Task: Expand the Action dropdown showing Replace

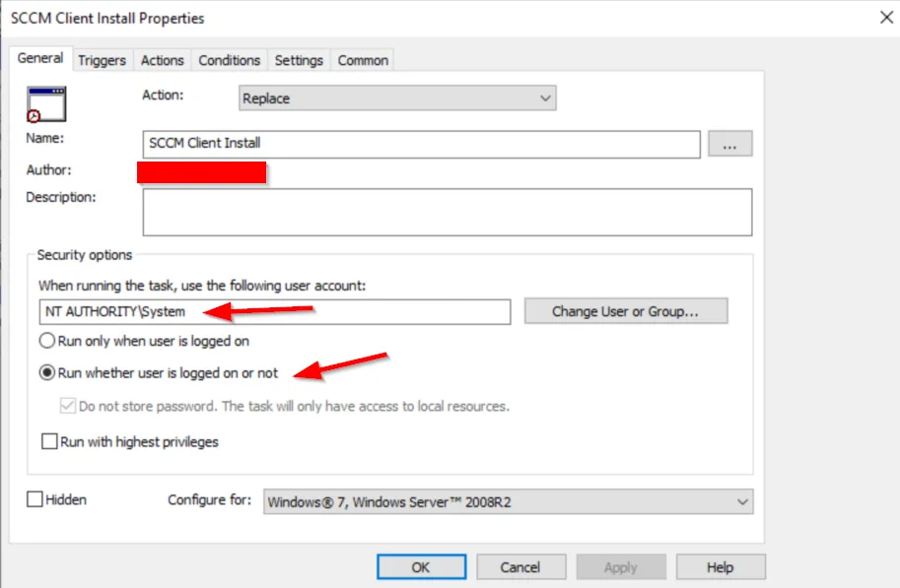Action: coord(397,98)
